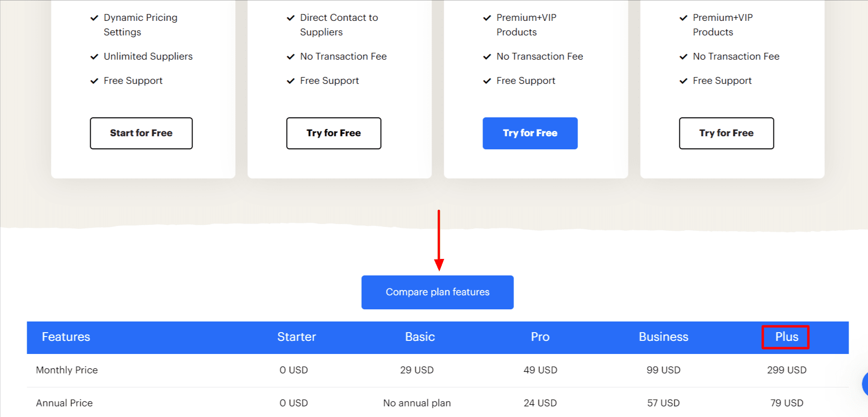Click the checkmark next to Unlimited Suppliers
This screenshot has height=417, width=868.
(x=95, y=57)
